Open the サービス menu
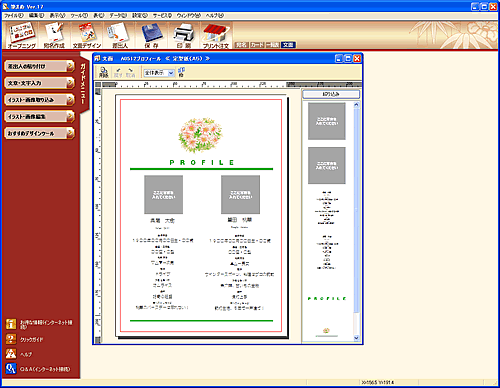This screenshot has height=388, width=500. (162, 15)
